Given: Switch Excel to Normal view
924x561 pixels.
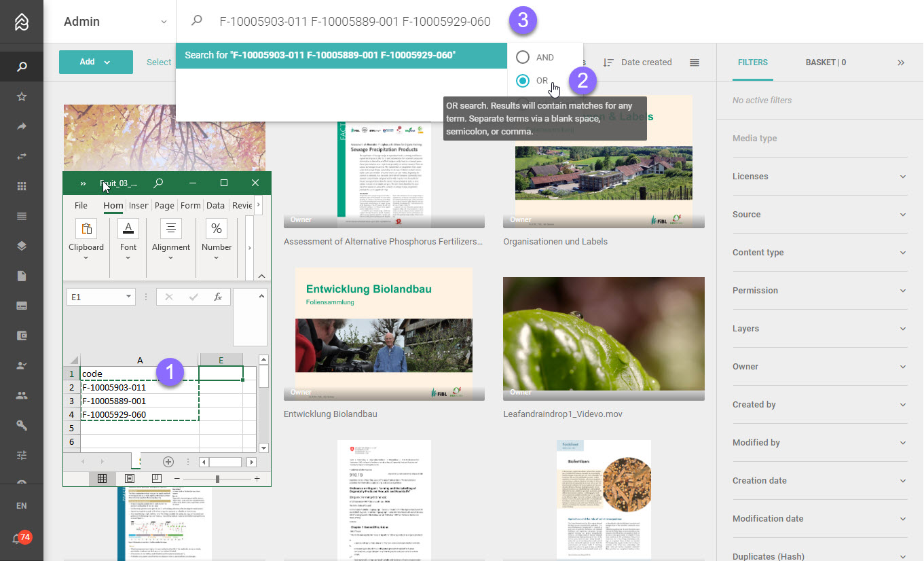Looking at the screenshot, I should pyautogui.click(x=102, y=478).
